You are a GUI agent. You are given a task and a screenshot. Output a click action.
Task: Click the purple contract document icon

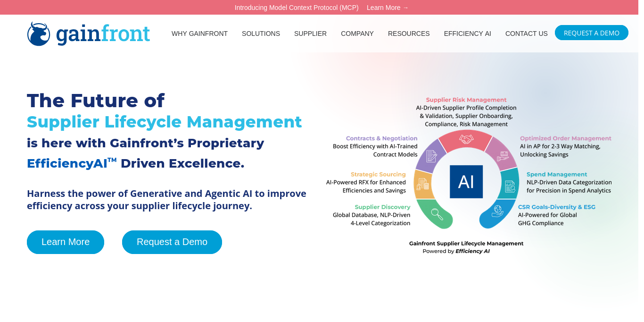pyautogui.click(x=431, y=156)
